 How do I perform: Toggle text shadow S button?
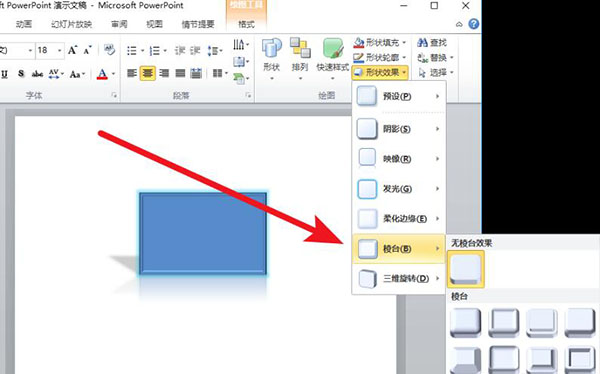coord(21,73)
